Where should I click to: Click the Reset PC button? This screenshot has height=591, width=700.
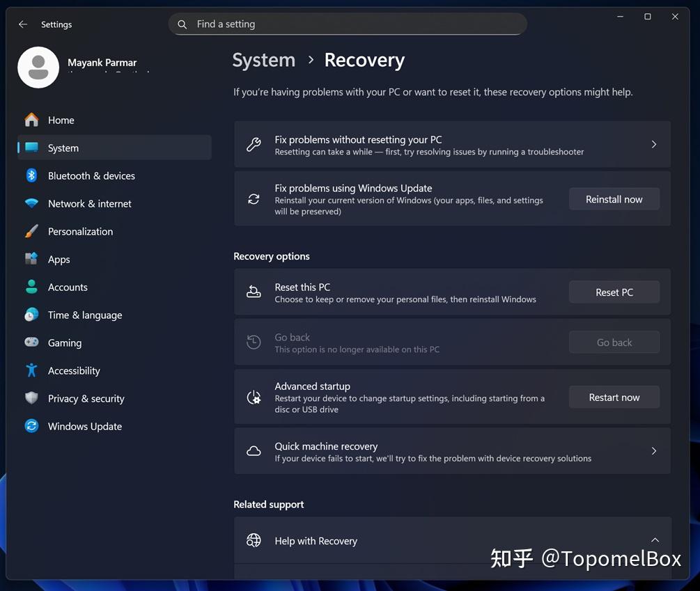[614, 292]
